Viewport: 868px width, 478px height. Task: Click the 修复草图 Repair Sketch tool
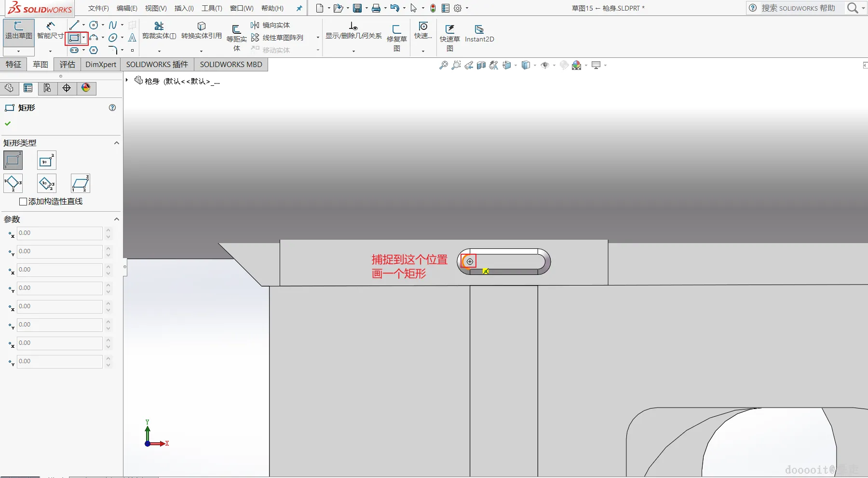click(397, 38)
